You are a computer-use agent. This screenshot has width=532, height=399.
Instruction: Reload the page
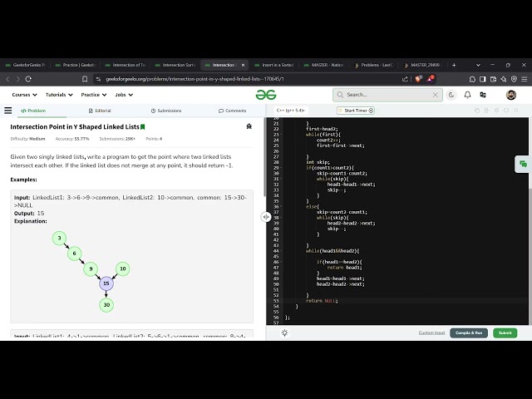(x=28, y=79)
